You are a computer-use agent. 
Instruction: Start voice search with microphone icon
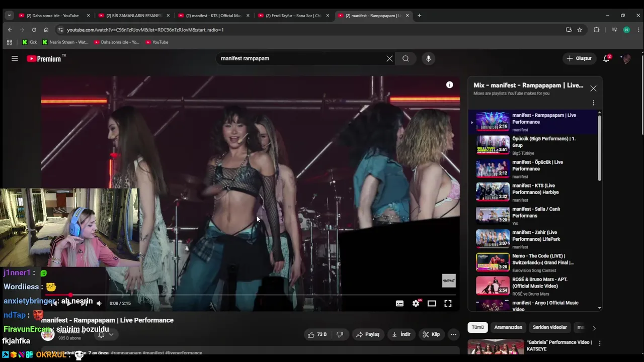428,58
